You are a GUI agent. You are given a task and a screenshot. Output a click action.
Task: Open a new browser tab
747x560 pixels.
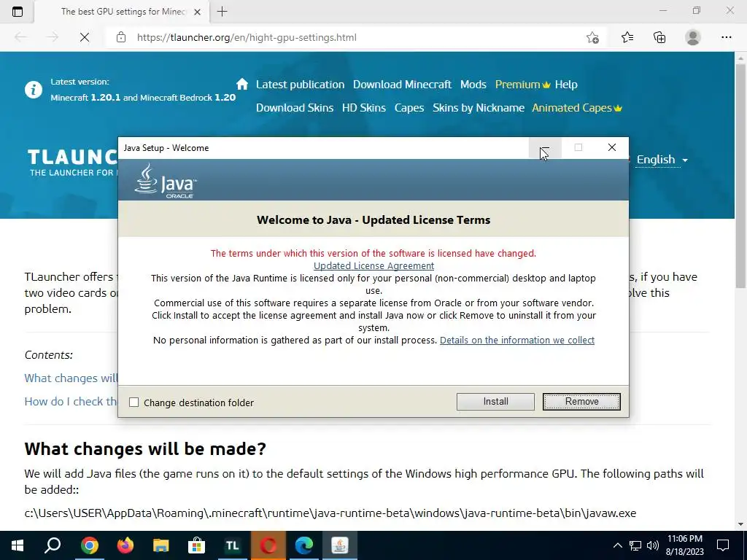222,12
